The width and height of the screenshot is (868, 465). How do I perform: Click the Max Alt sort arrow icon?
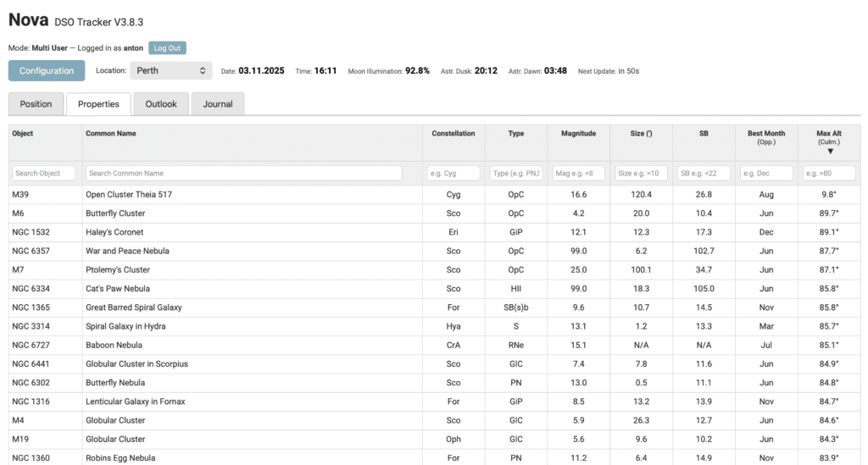(830, 152)
